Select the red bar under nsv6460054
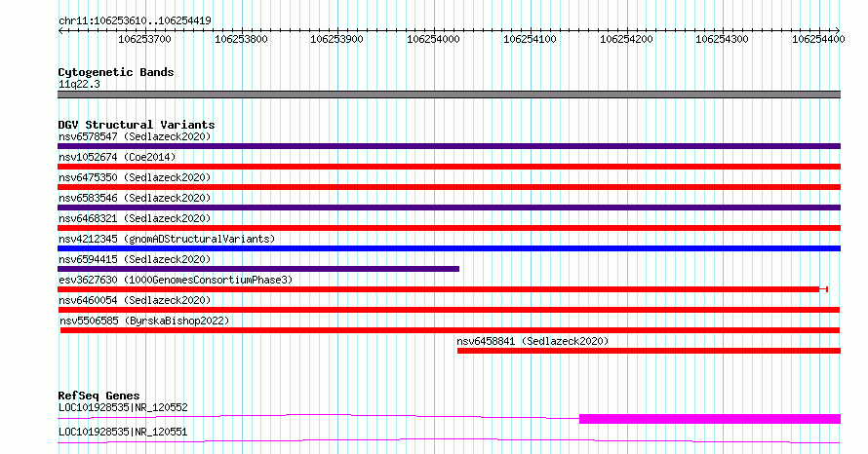The height and width of the screenshot is (454, 868). [449, 310]
